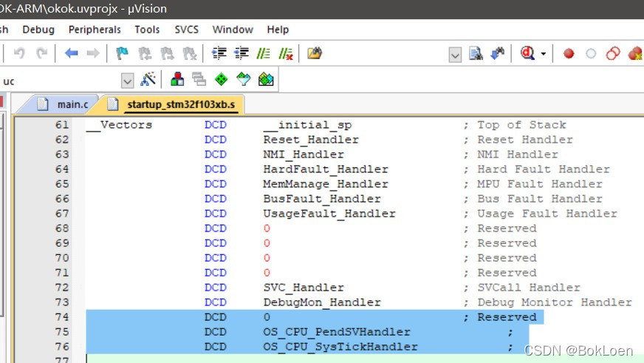Open the Find in Files folder icon
644x363 pixels.
(x=315, y=53)
